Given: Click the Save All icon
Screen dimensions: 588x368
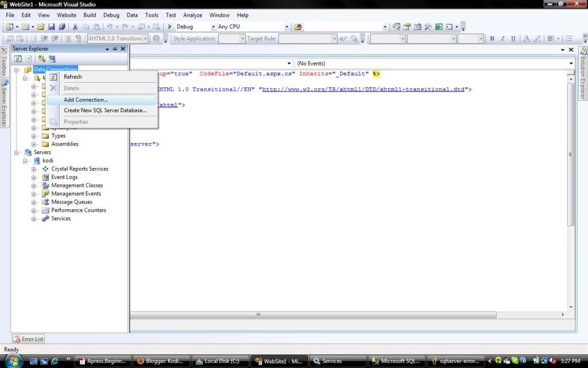Looking at the screenshot, I should click(62, 26).
